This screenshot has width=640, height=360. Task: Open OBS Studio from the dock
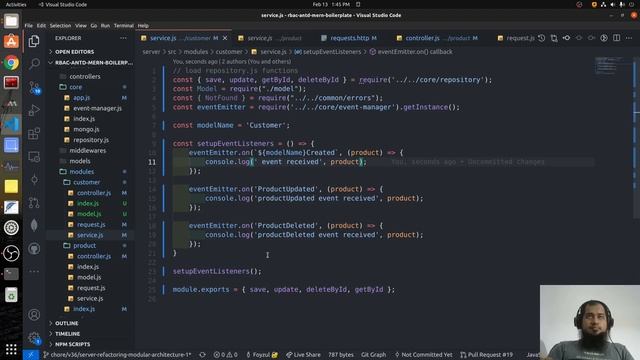[11, 253]
